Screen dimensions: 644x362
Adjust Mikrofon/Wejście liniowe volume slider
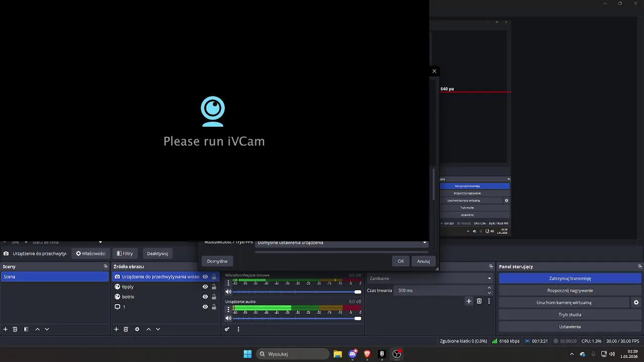[x=297, y=292]
